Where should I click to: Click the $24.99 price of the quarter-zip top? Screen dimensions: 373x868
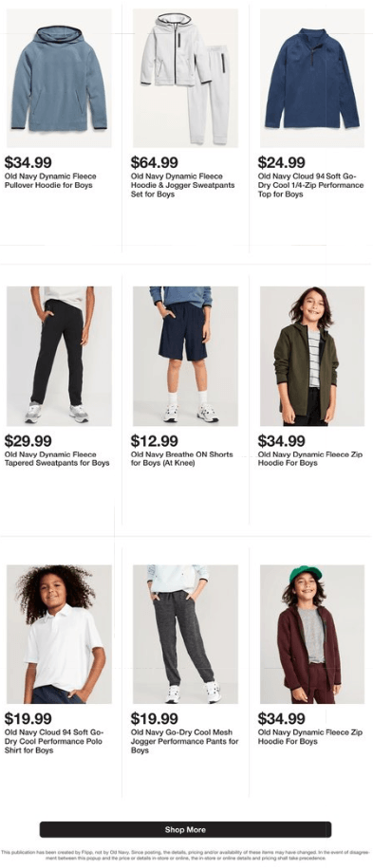282,163
